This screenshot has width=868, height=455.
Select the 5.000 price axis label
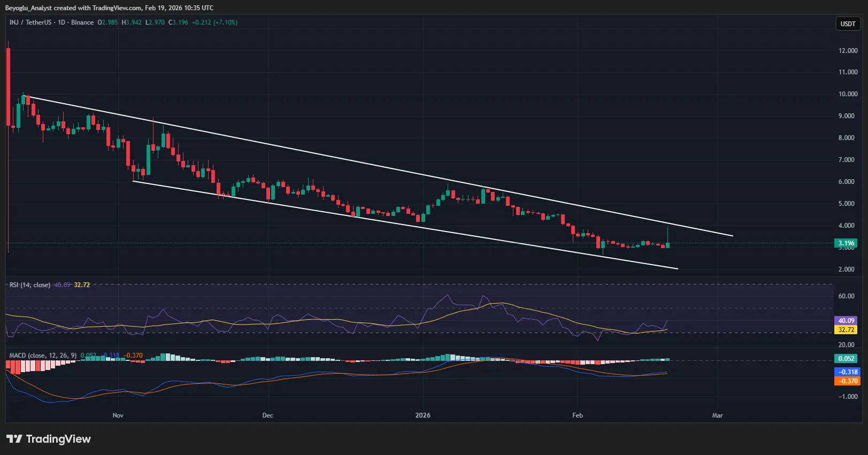pos(846,204)
